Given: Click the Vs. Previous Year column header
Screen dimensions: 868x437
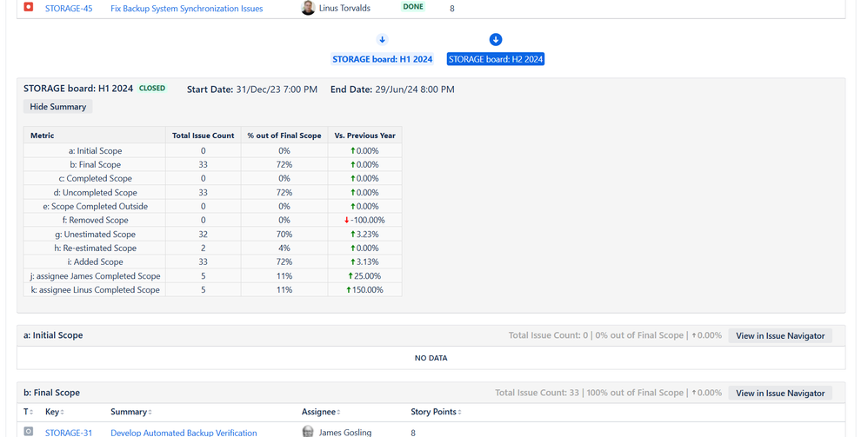Looking at the screenshot, I should [x=364, y=136].
